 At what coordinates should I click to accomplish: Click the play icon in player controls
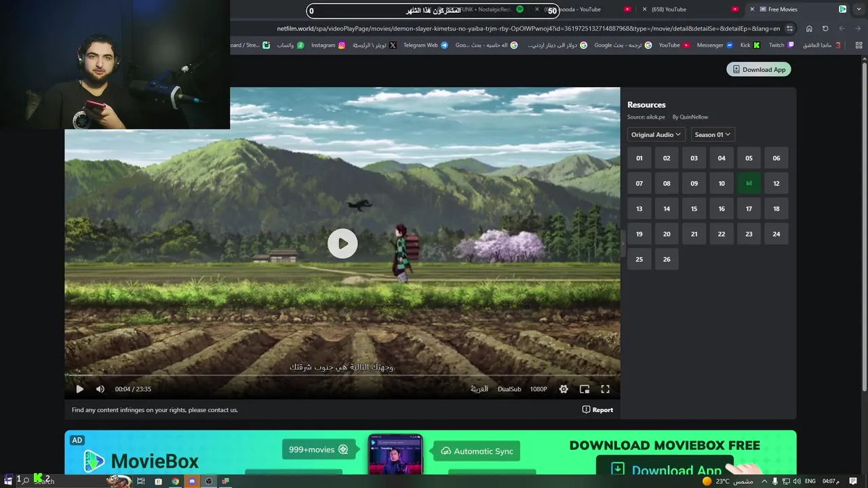79,389
